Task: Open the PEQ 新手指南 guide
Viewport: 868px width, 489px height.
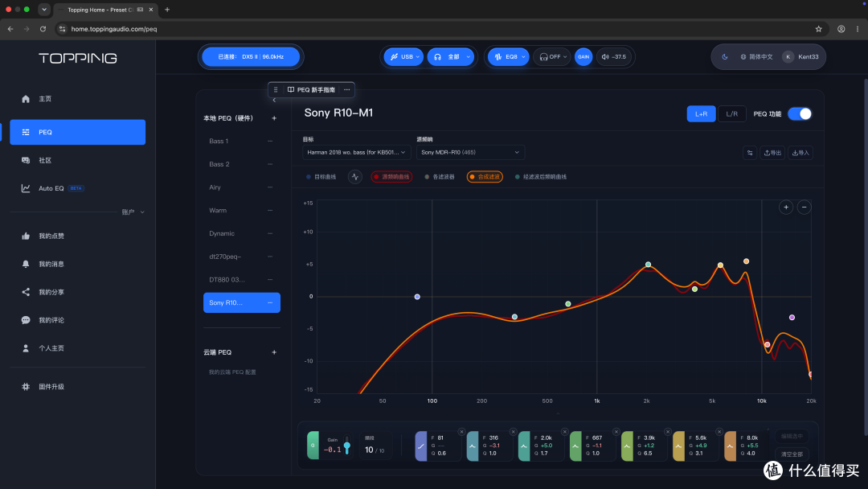Action: 311,90
